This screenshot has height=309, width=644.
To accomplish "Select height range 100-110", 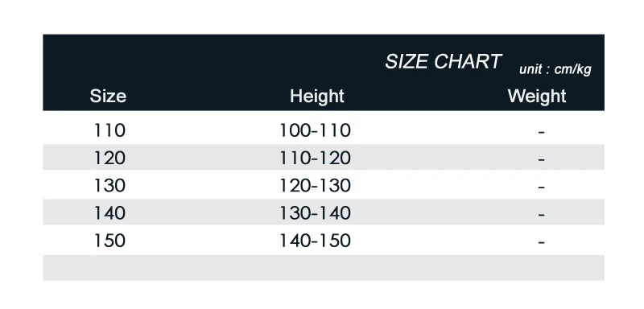I will pos(315,130).
